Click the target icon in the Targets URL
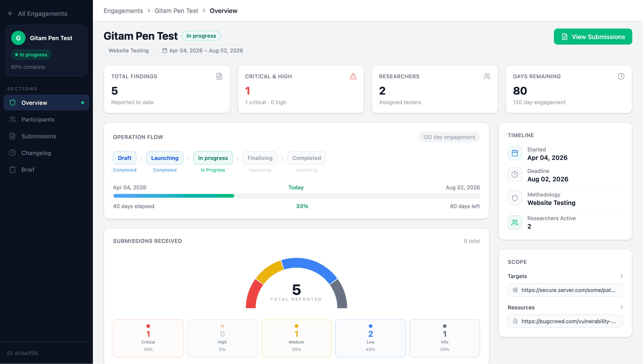The image size is (643, 364). 515,290
